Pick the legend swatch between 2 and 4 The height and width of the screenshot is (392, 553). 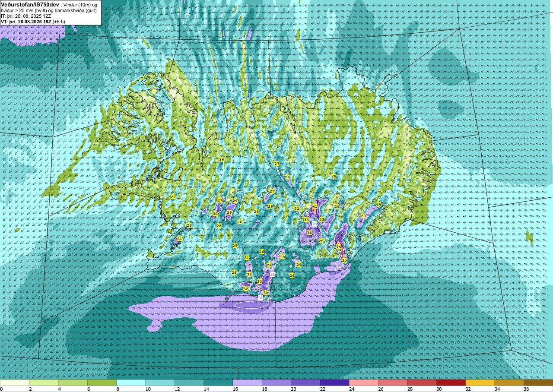[x=44, y=383]
